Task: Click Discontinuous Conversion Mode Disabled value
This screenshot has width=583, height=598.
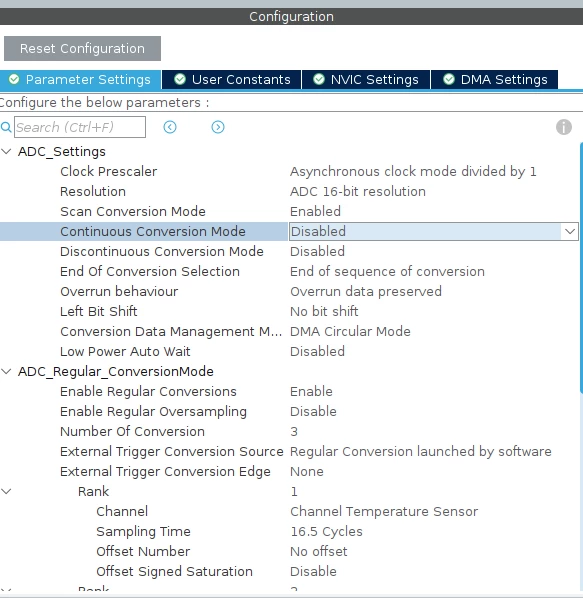Action: [317, 251]
